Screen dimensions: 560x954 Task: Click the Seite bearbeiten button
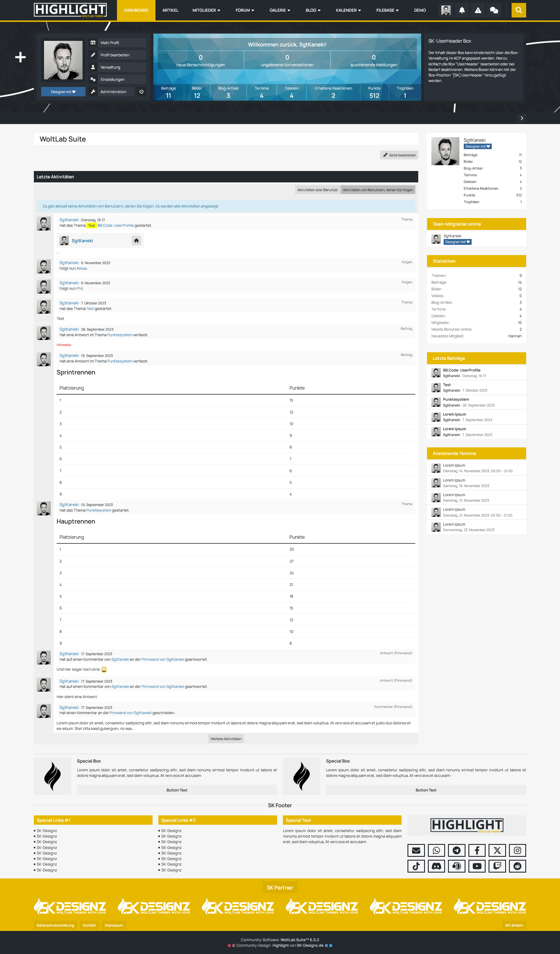coord(399,155)
